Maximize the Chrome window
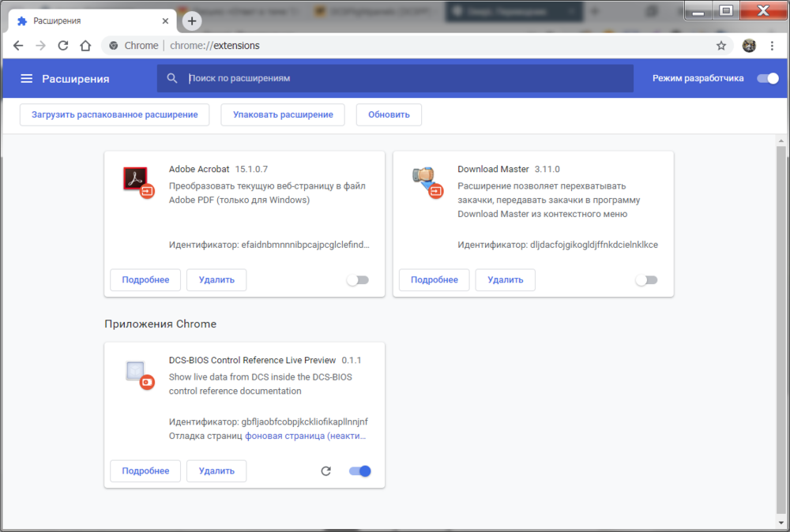 pos(725,11)
